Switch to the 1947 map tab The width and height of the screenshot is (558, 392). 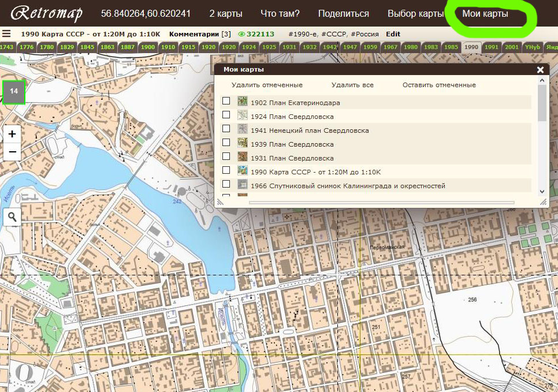(x=349, y=47)
